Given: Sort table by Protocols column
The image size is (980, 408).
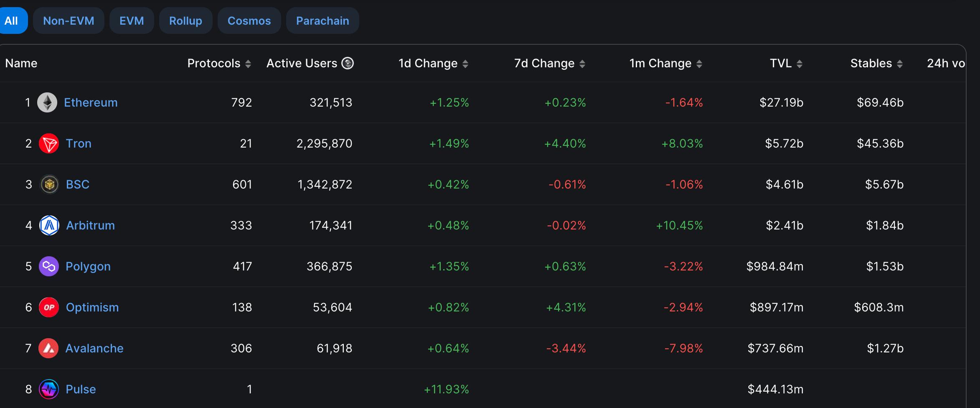Looking at the screenshot, I should (x=248, y=64).
